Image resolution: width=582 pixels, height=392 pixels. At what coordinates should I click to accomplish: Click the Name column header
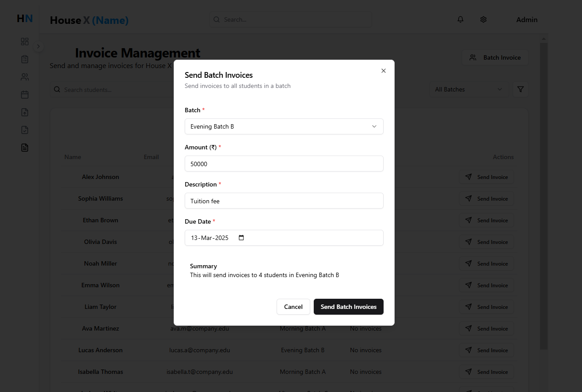72,157
